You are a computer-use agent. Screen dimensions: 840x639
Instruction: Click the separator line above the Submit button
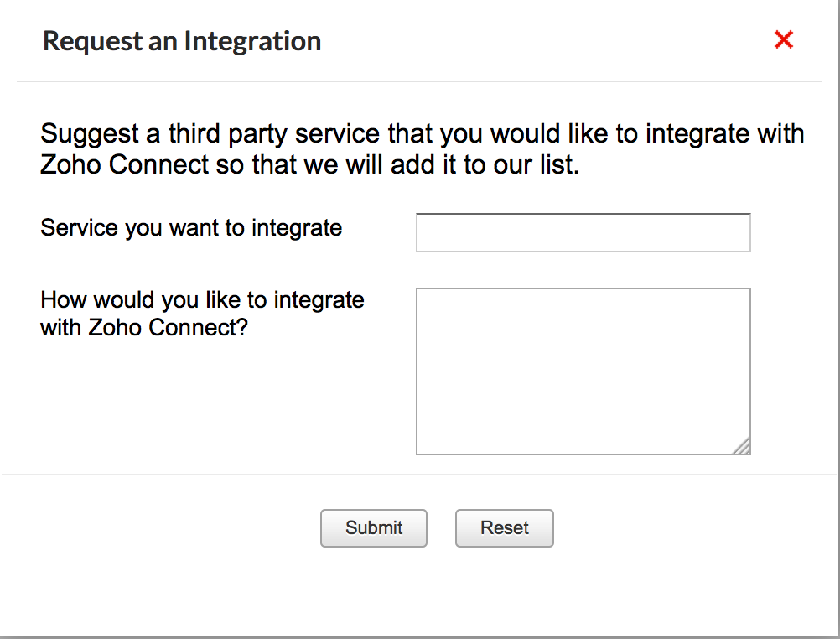[x=419, y=475]
